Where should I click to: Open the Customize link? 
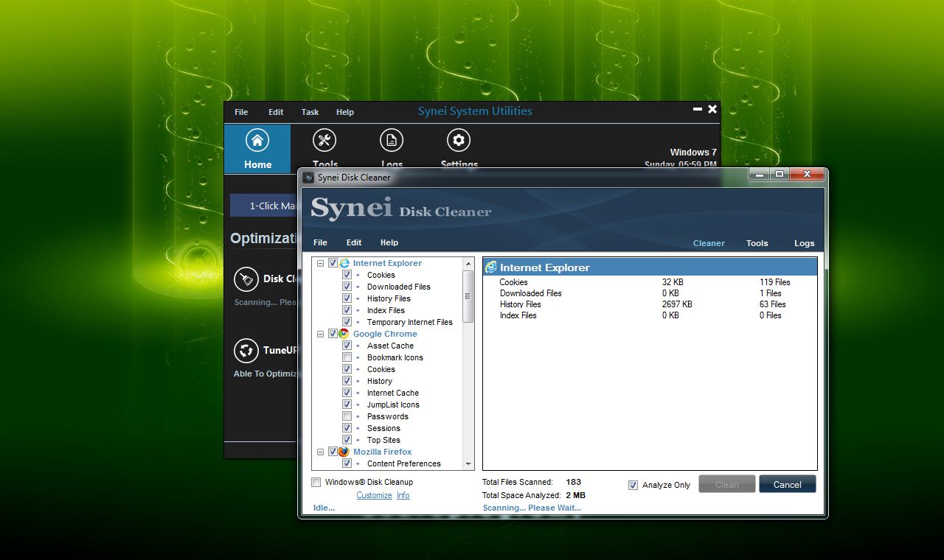click(375, 495)
